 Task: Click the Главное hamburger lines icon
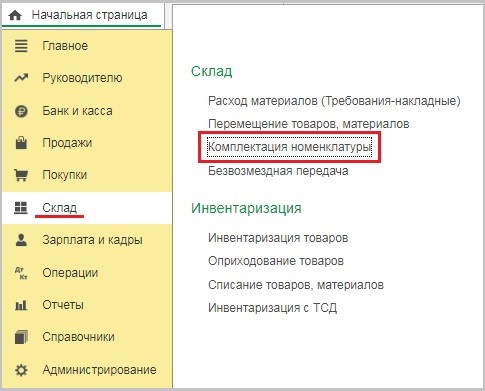tap(21, 46)
